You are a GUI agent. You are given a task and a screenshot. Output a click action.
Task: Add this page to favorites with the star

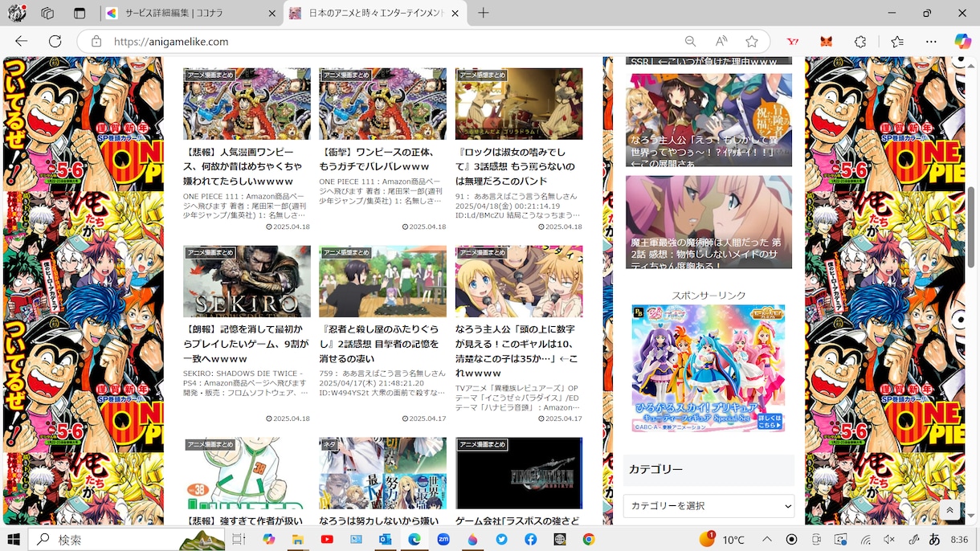(752, 41)
